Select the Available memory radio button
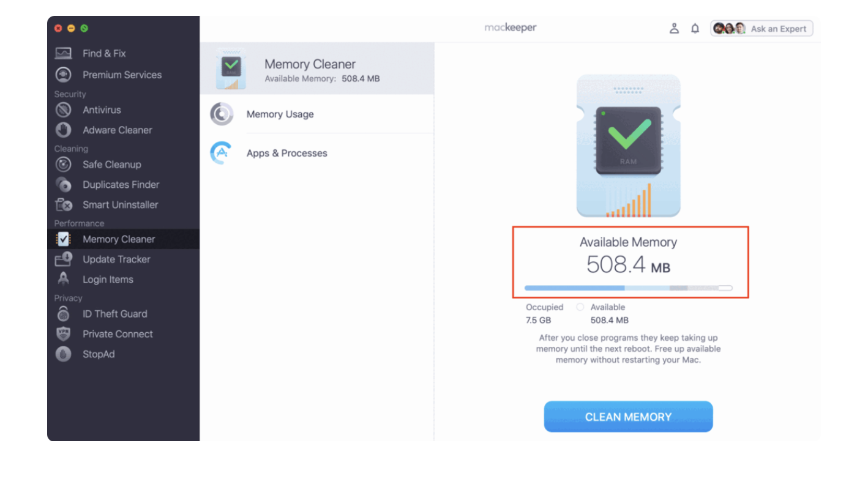868x487 pixels. point(580,307)
